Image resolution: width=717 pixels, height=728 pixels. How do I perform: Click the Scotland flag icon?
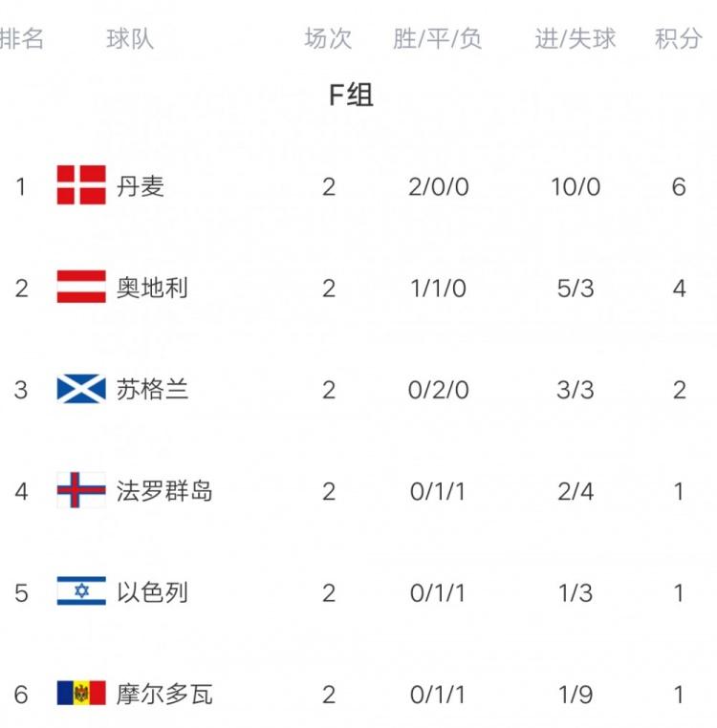point(81,389)
